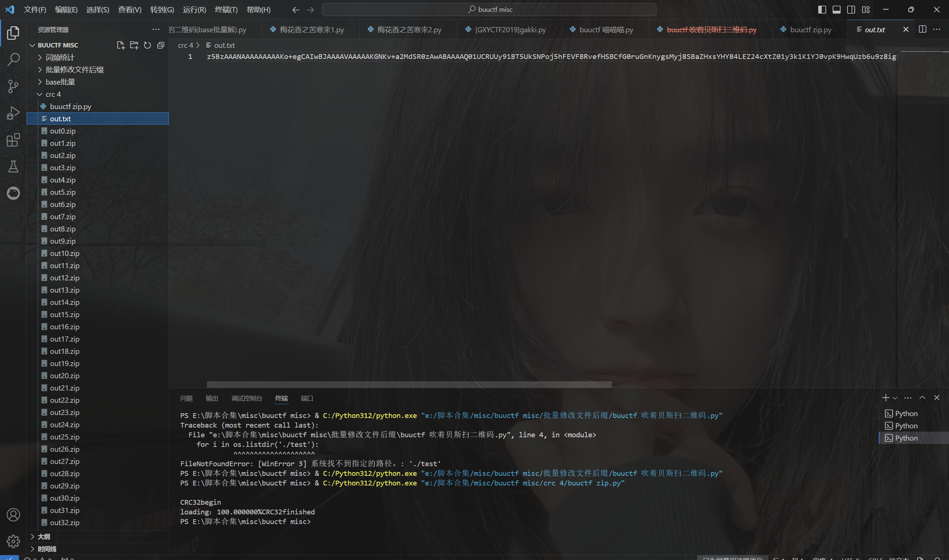The height and width of the screenshot is (560, 949).
Task: Open the 查看(V) menu
Action: point(129,10)
